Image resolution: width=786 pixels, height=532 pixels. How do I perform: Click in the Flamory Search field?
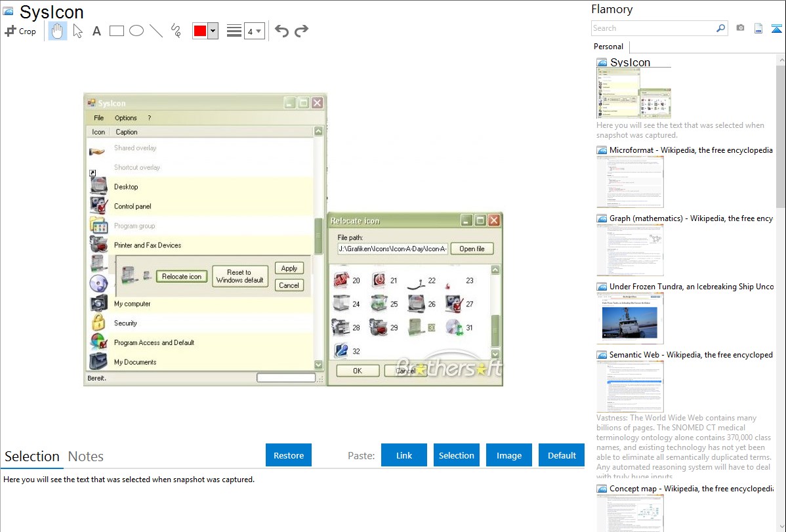tap(653, 28)
